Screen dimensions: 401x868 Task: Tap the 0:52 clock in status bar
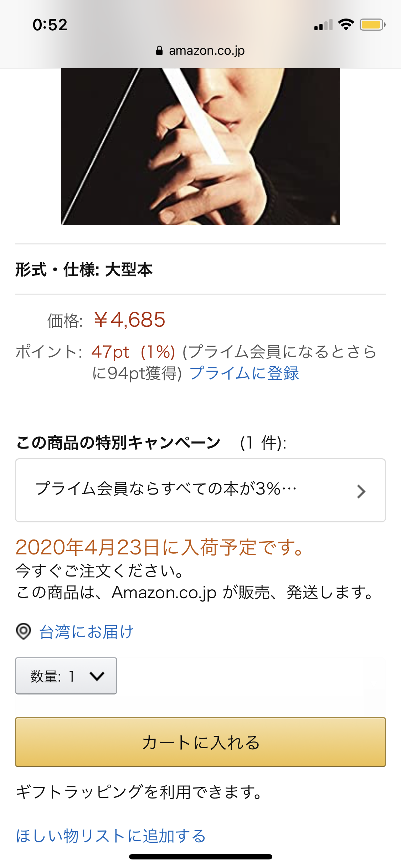50,25
